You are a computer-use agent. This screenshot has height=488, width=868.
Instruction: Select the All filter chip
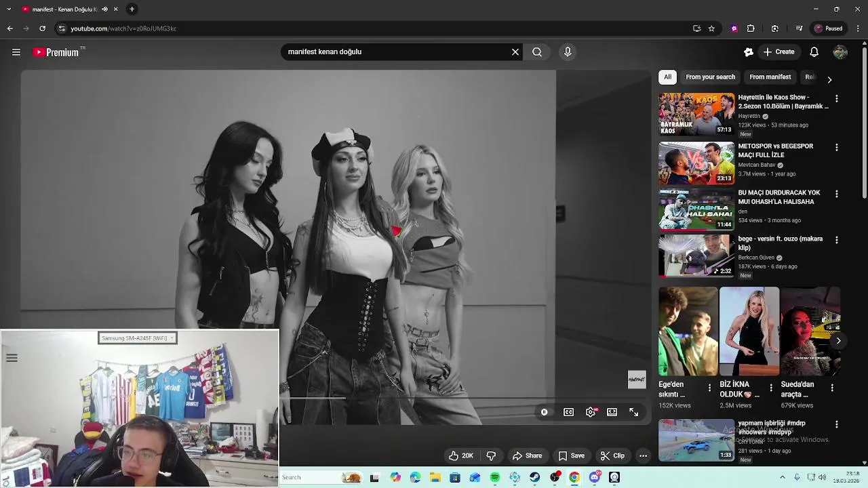tap(667, 77)
